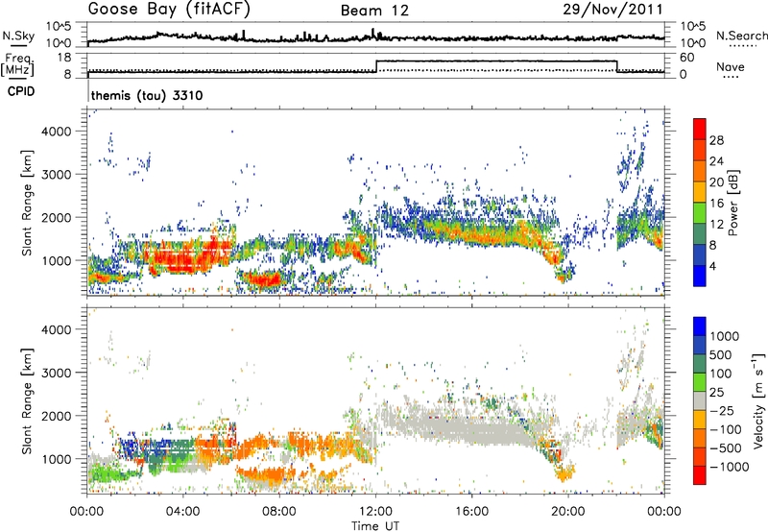Click the "Freq. [MHz]" label
This screenshot has height=532, width=768.
18,64
